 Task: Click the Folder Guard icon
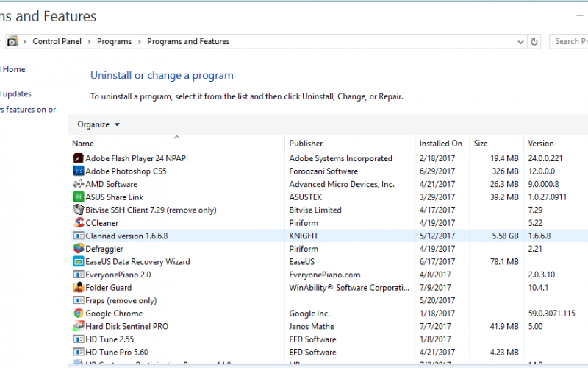[79, 287]
